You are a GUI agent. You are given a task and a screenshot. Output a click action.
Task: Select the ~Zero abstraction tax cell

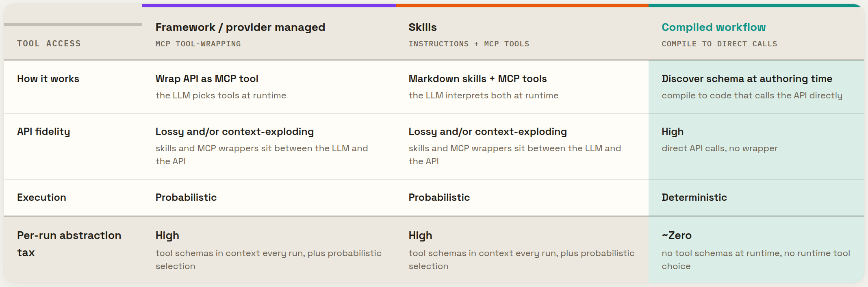pyautogui.click(x=677, y=235)
